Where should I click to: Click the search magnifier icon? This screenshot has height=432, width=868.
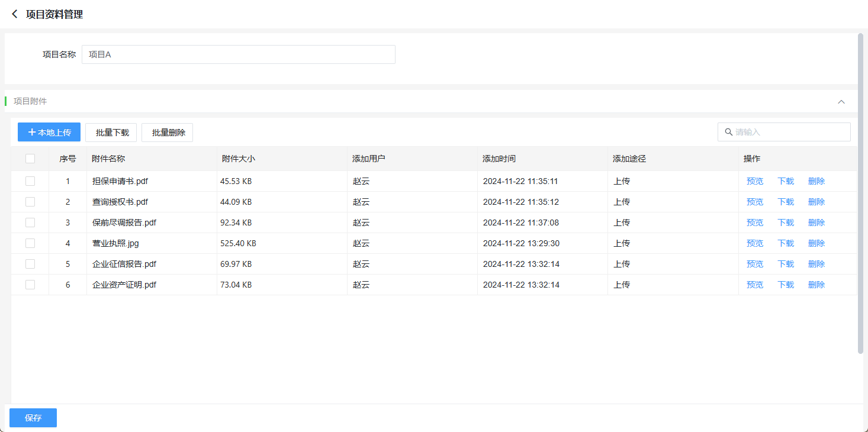(728, 132)
